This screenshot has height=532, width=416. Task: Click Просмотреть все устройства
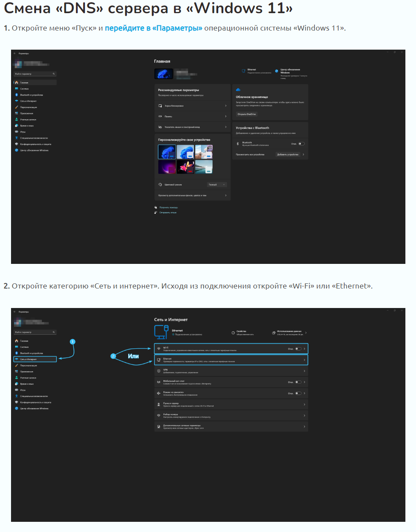click(x=250, y=154)
